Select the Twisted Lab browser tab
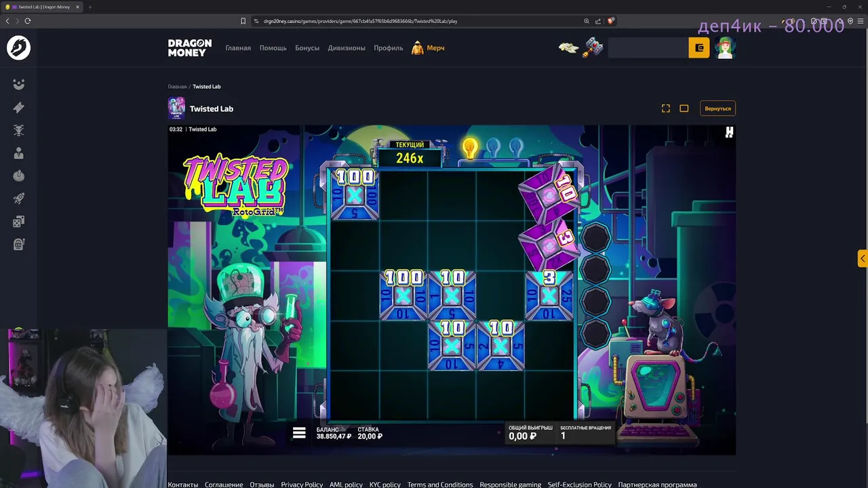868x488 pixels. pyautogui.click(x=42, y=7)
